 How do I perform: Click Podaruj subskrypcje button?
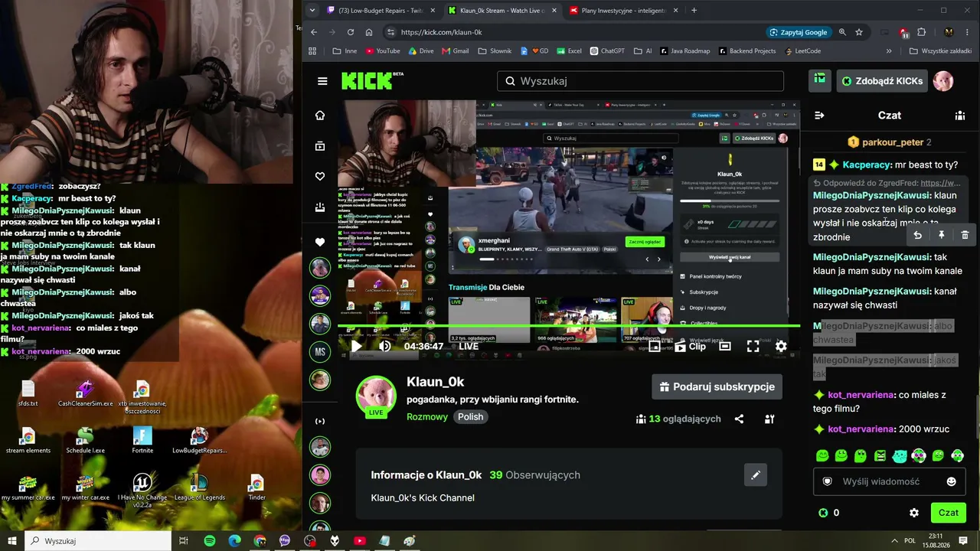tap(717, 386)
